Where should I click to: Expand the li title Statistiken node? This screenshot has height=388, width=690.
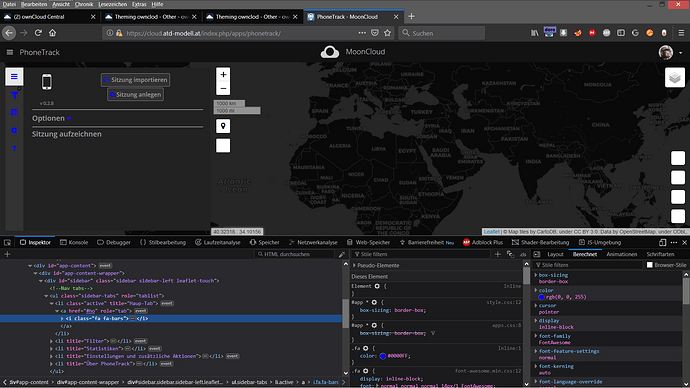pos(51,349)
